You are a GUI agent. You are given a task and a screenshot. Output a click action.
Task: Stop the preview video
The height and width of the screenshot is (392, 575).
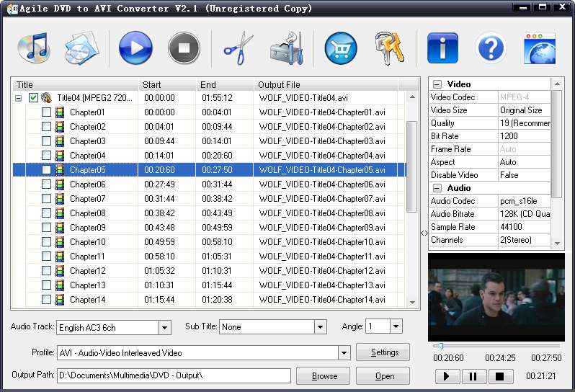tap(499, 376)
